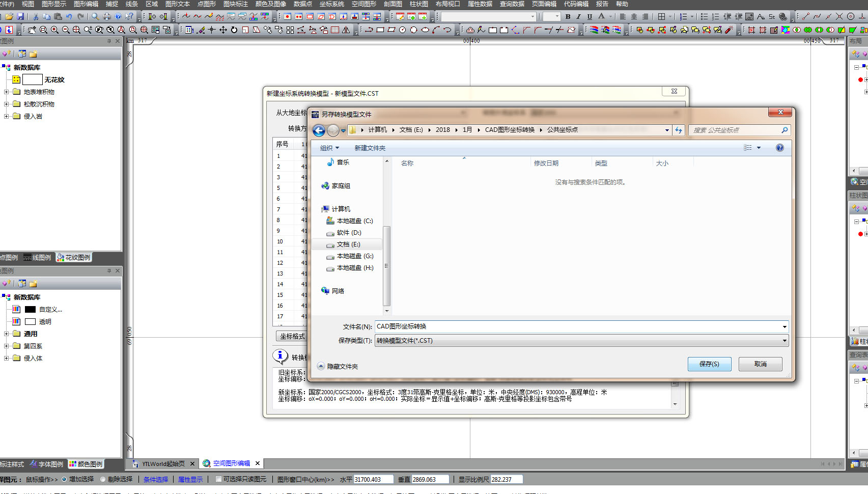Select the rotate tool icon
The image size is (868, 494).
click(x=234, y=30)
